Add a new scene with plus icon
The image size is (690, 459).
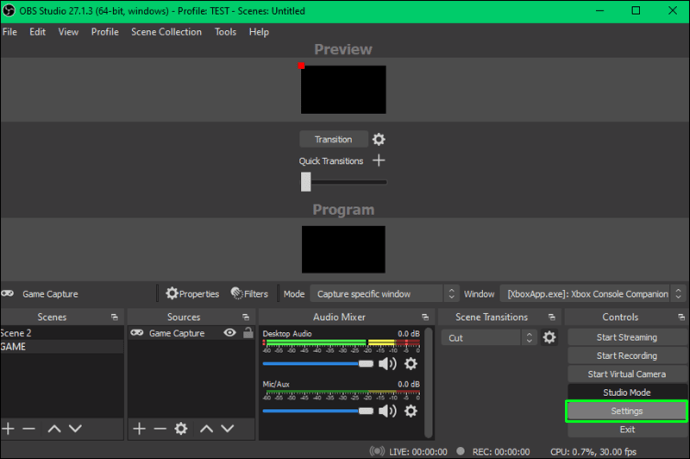pyautogui.click(x=8, y=428)
